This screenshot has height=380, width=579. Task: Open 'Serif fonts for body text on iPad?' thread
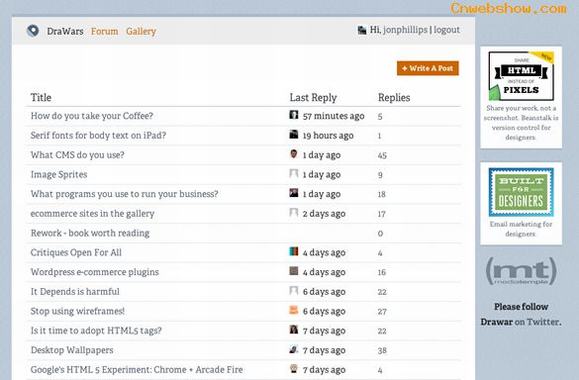(x=98, y=136)
